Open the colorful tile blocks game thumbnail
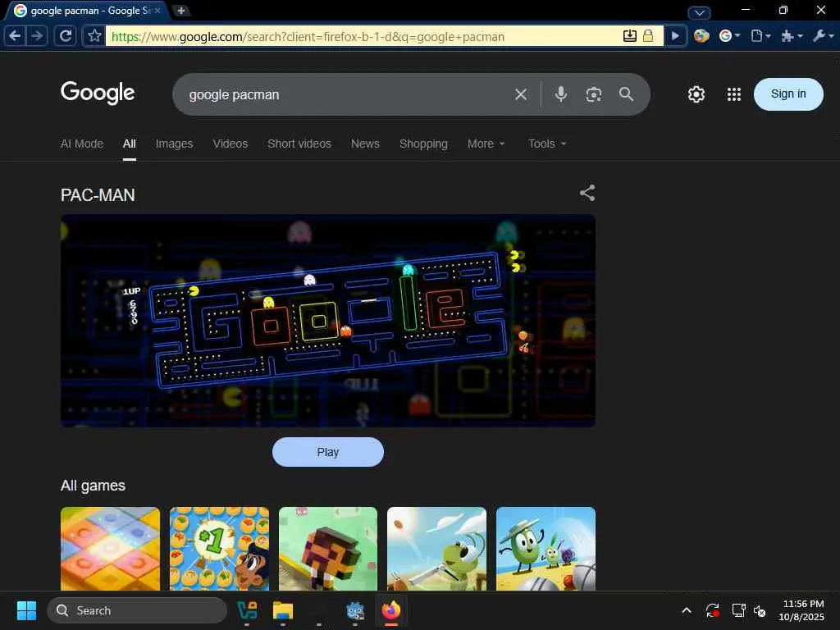Viewport: 840px width, 630px height. [x=111, y=549]
